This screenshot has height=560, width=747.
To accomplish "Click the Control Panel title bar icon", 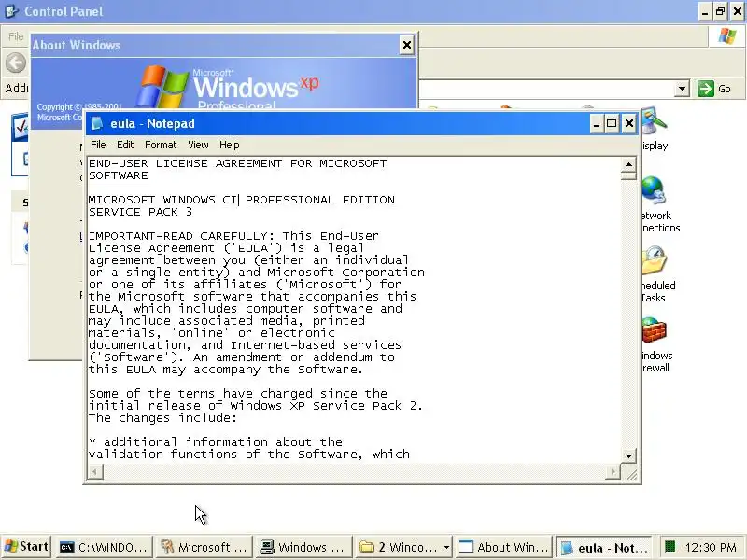I will pyautogui.click(x=12, y=11).
